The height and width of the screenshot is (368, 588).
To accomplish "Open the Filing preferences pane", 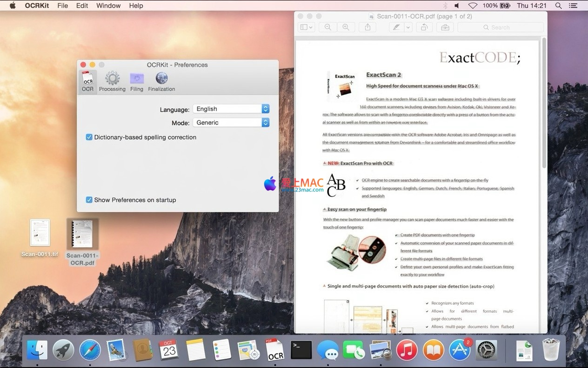I will (137, 81).
